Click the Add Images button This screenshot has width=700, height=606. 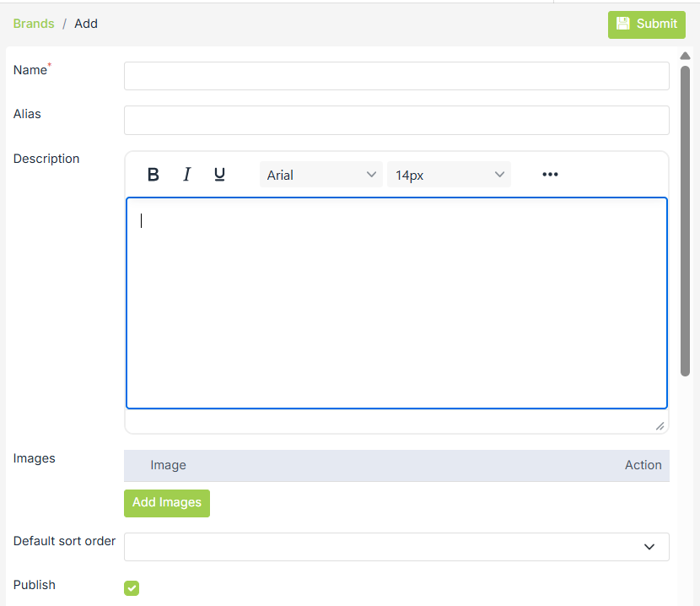pos(167,503)
